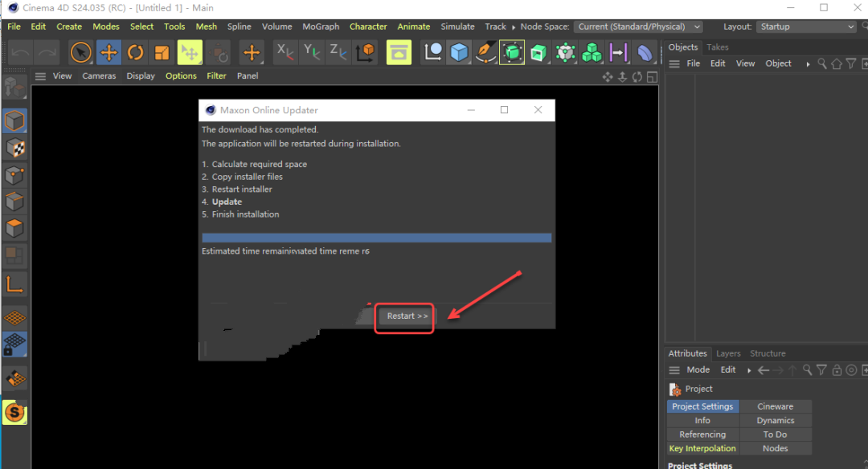Click the filter funnel in Objects manager
This screenshot has width=868, height=469.
(851, 63)
